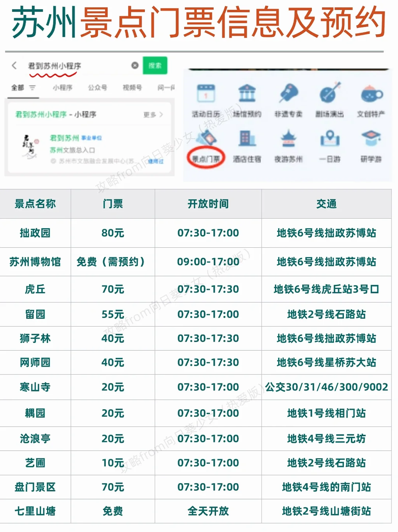This screenshot has width=398, height=532.
Task: Open the filter options next to 全部
Action: click(x=32, y=87)
